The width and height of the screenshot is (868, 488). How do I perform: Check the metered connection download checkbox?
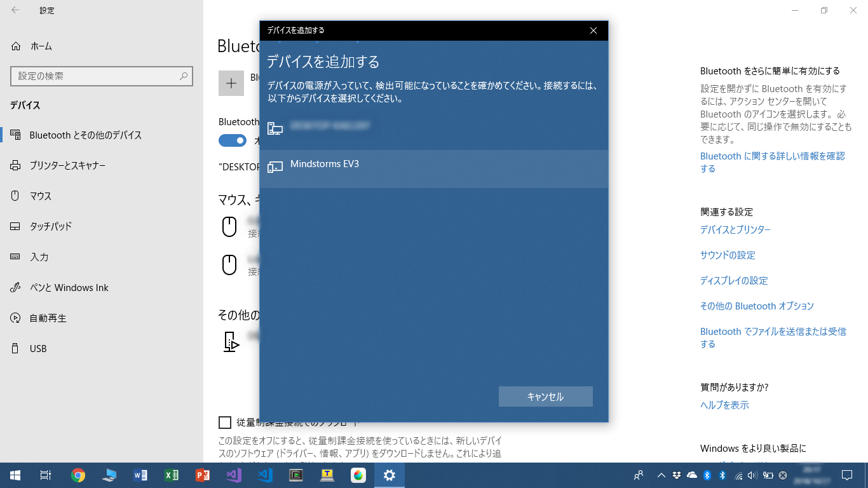point(226,421)
